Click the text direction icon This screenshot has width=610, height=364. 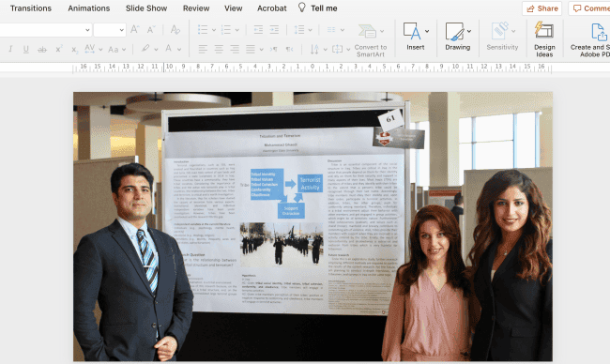(x=314, y=49)
